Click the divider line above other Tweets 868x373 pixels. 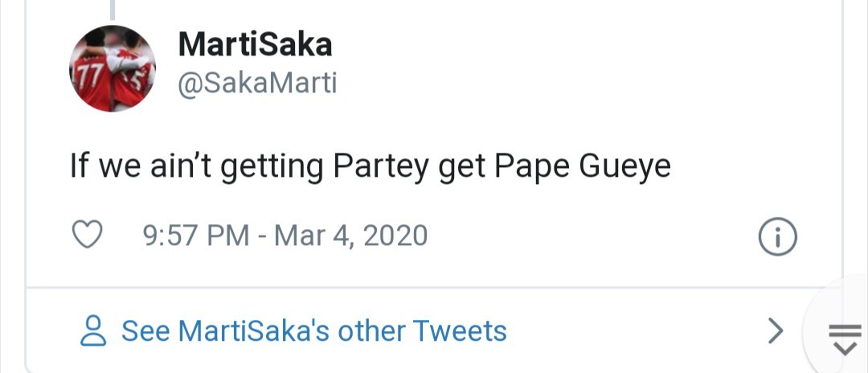pos(402,287)
